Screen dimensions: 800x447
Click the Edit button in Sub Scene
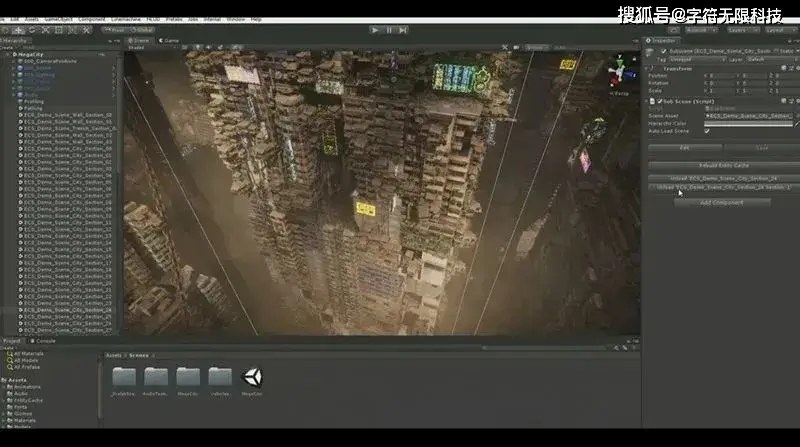tap(685, 148)
